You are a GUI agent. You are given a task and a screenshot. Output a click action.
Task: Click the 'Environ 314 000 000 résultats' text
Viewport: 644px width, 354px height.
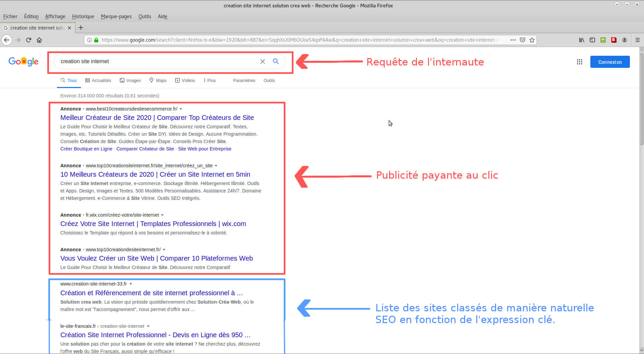110,96
